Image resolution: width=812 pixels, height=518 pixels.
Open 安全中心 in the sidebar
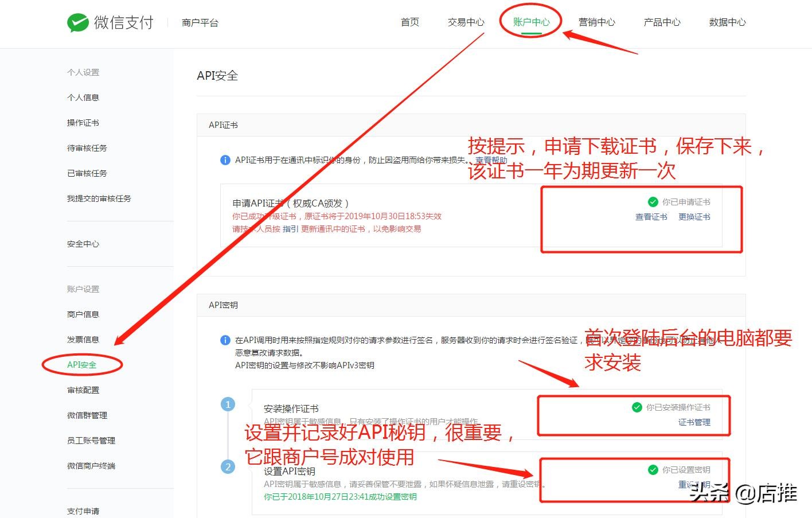[83, 244]
